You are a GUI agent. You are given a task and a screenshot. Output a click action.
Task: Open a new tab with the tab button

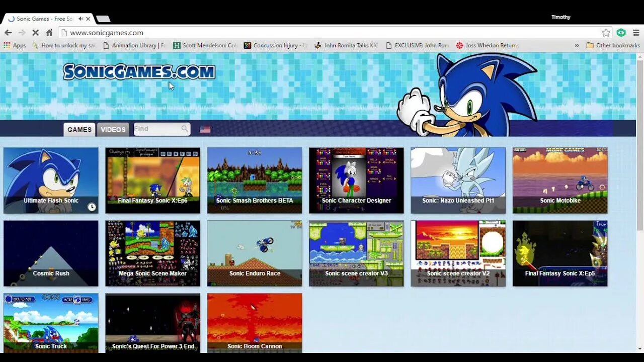click(x=103, y=19)
